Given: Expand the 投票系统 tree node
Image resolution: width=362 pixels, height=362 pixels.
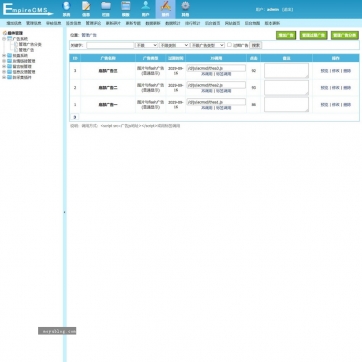Looking at the screenshot, I should (x=4, y=56).
